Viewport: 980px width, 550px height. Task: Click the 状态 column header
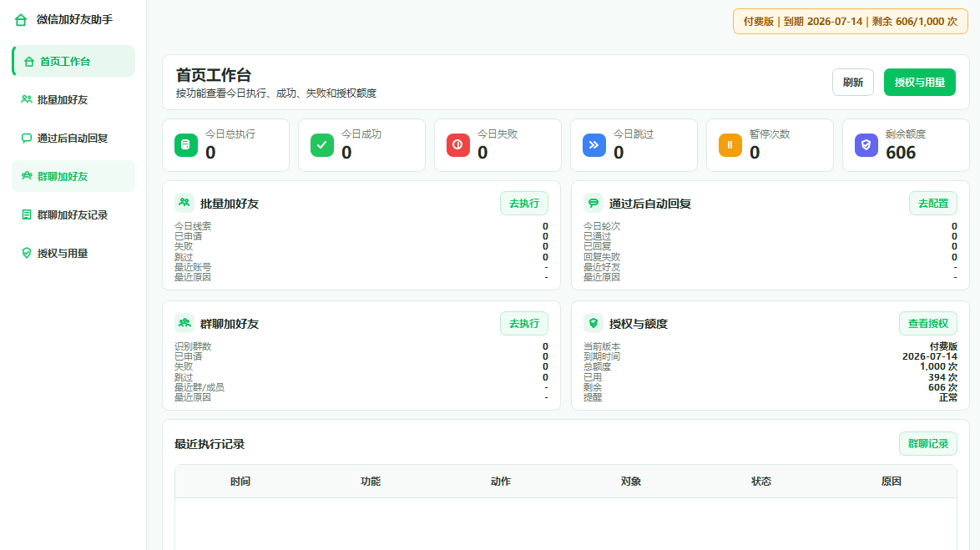click(x=760, y=482)
